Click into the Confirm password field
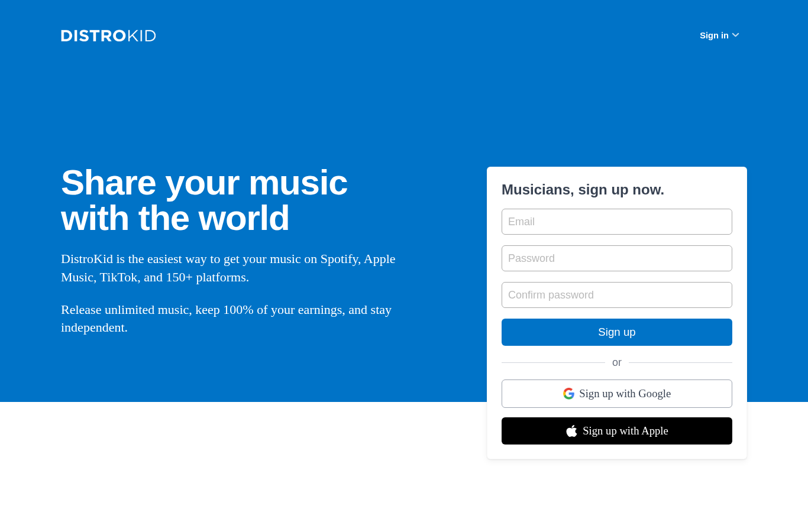 click(x=617, y=295)
